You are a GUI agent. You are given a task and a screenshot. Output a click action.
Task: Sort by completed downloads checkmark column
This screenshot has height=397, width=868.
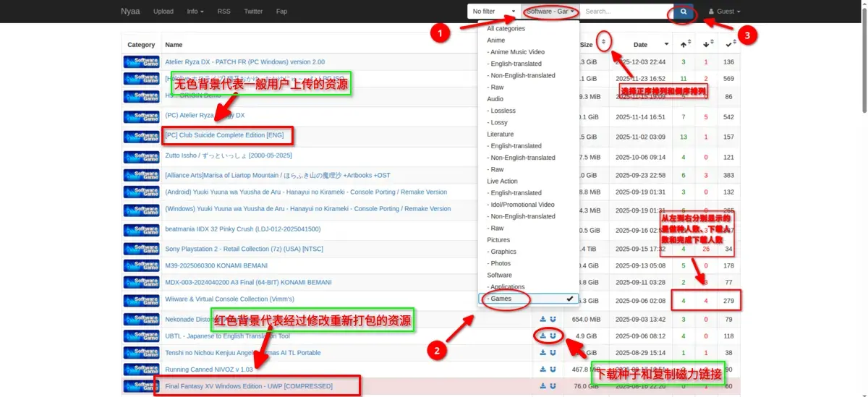(x=729, y=45)
